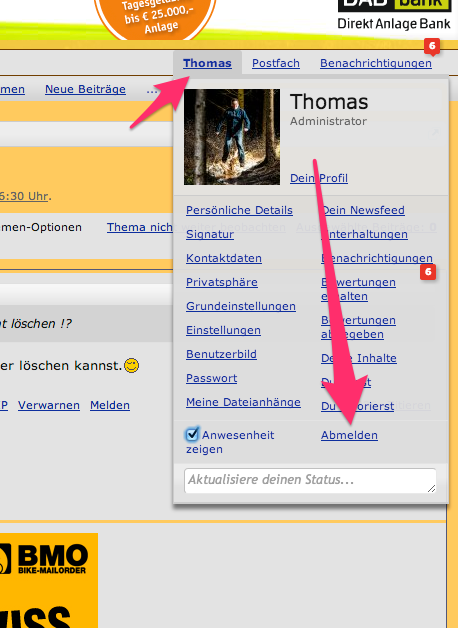Viewport: 458px width, 628px height.
Task: Open the Persönliche Details settings link
Action: 239,210
